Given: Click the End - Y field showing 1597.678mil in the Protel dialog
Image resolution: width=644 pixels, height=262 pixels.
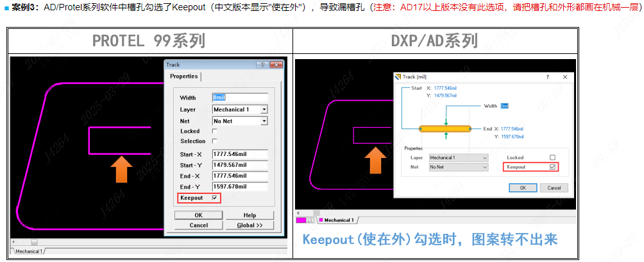Looking at the screenshot, I should (x=241, y=187).
